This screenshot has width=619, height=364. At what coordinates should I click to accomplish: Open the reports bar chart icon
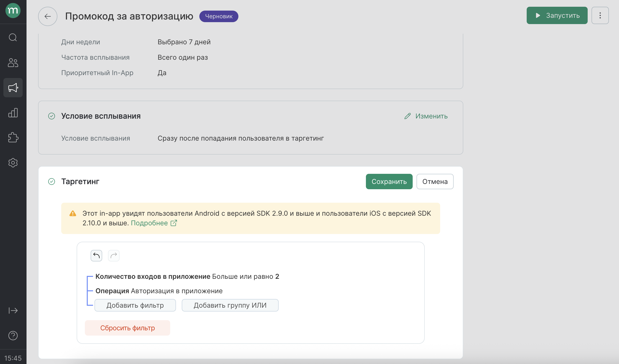pos(13,113)
